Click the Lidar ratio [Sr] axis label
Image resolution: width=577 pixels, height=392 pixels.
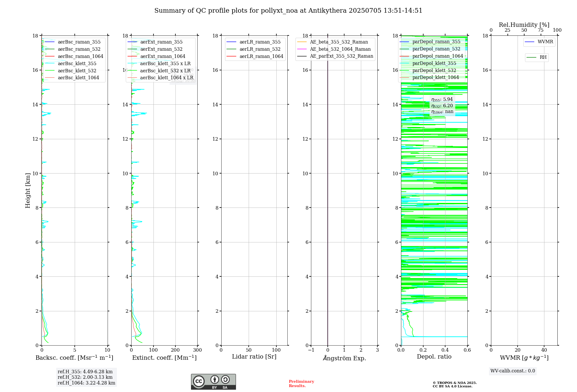[x=254, y=357]
